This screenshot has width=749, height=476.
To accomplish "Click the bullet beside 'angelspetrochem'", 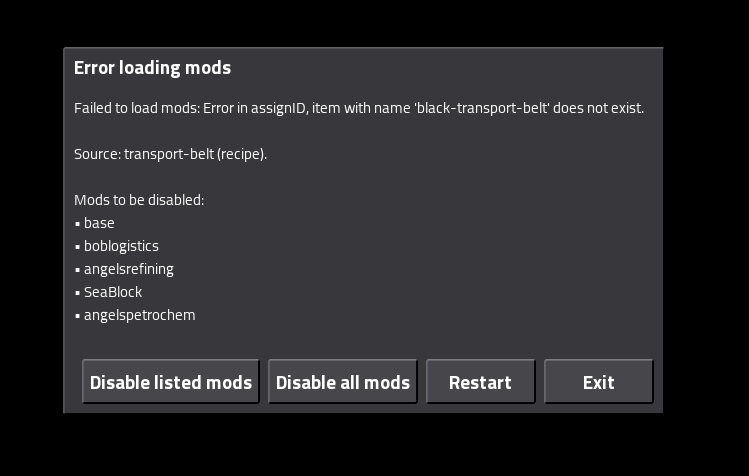I will point(77,316).
